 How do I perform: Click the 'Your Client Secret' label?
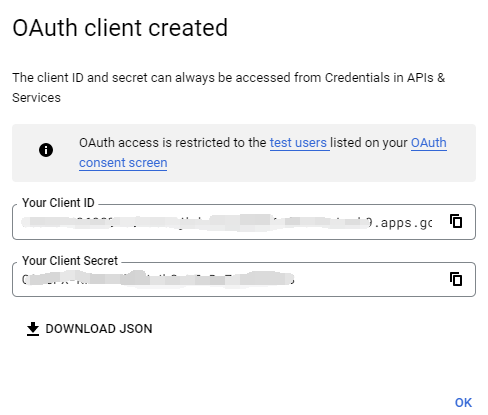(x=70, y=261)
